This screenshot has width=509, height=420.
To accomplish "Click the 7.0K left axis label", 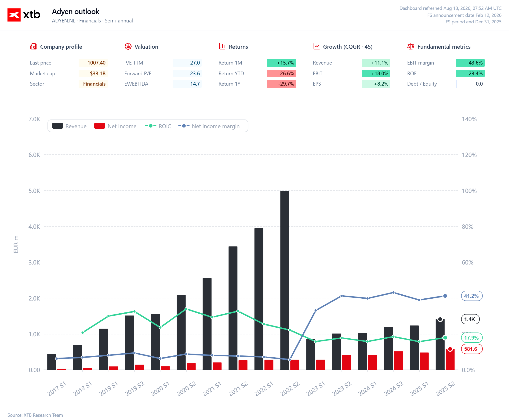I will (34, 119).
